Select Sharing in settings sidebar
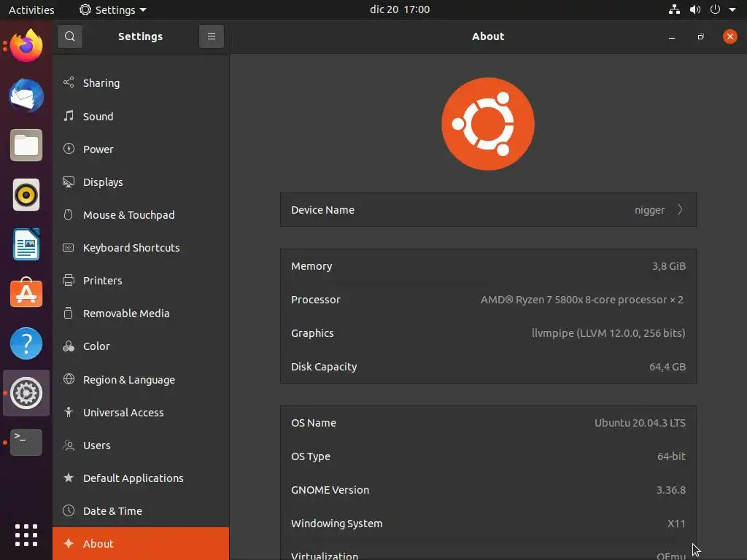This screenshot has height=560, width=747. (x=141, y=83)
